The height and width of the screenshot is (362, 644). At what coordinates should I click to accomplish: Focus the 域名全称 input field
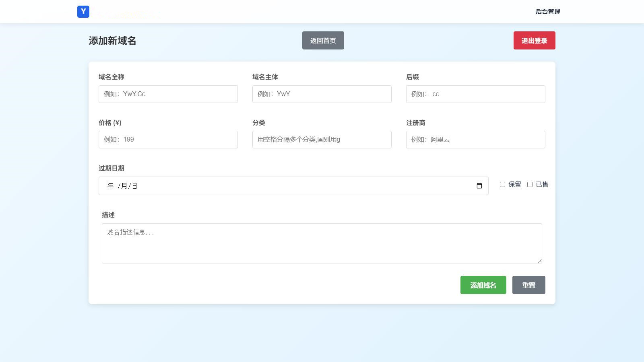168,94
